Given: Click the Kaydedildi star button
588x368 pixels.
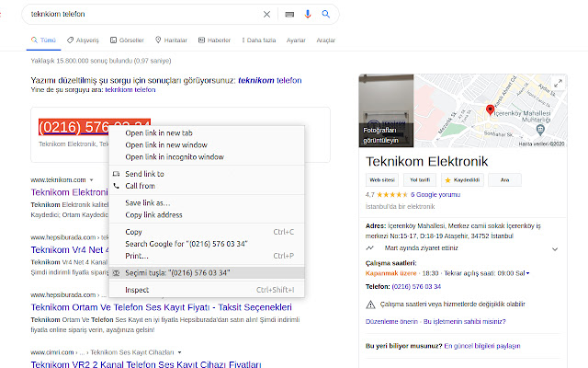Looking at the screenshot, I should click(x=462, y=180).
